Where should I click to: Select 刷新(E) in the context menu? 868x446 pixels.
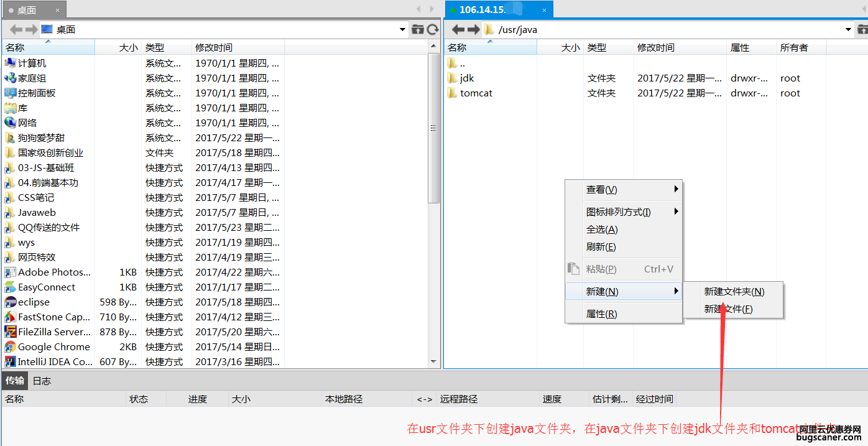pyautogui.click(x=601, y=247)
